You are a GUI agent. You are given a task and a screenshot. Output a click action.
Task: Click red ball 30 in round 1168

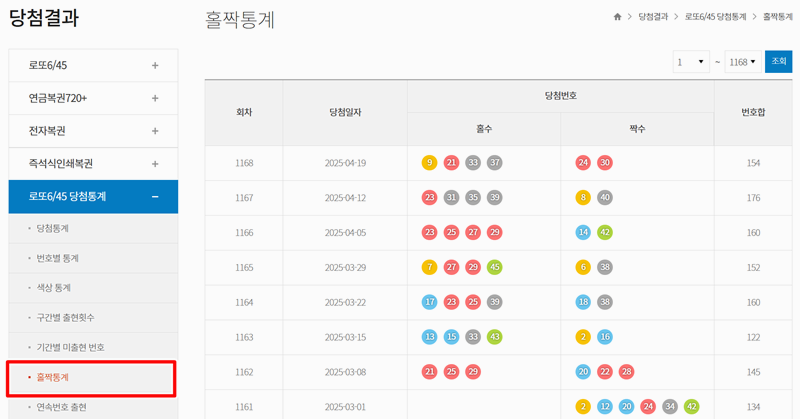pos(605,163)
